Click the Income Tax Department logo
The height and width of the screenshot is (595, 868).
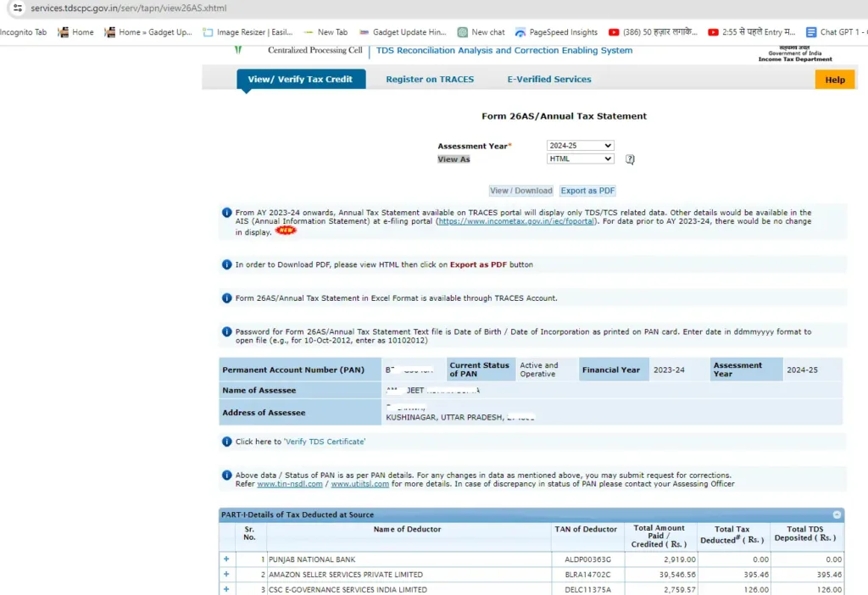tap(795, 53)
